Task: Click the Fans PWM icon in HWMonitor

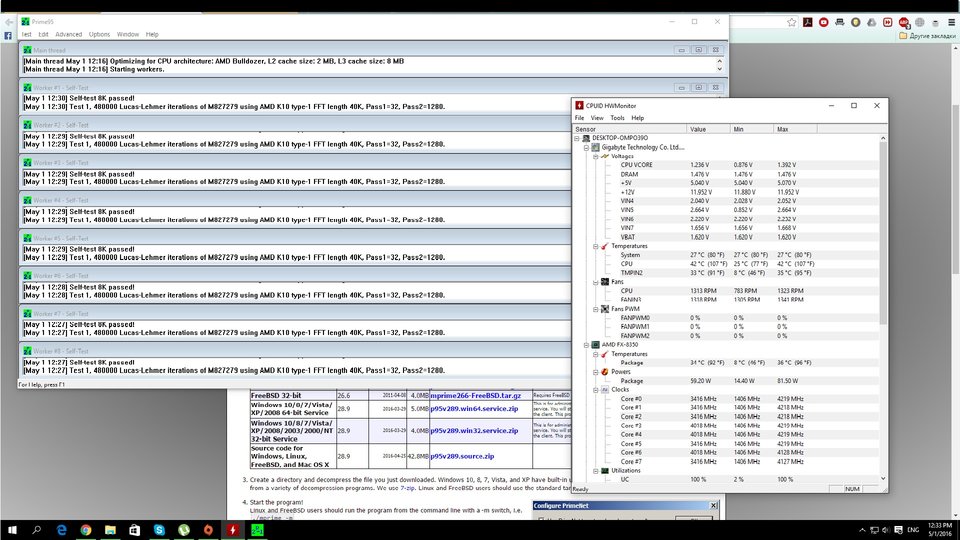Action: [604, 308]
